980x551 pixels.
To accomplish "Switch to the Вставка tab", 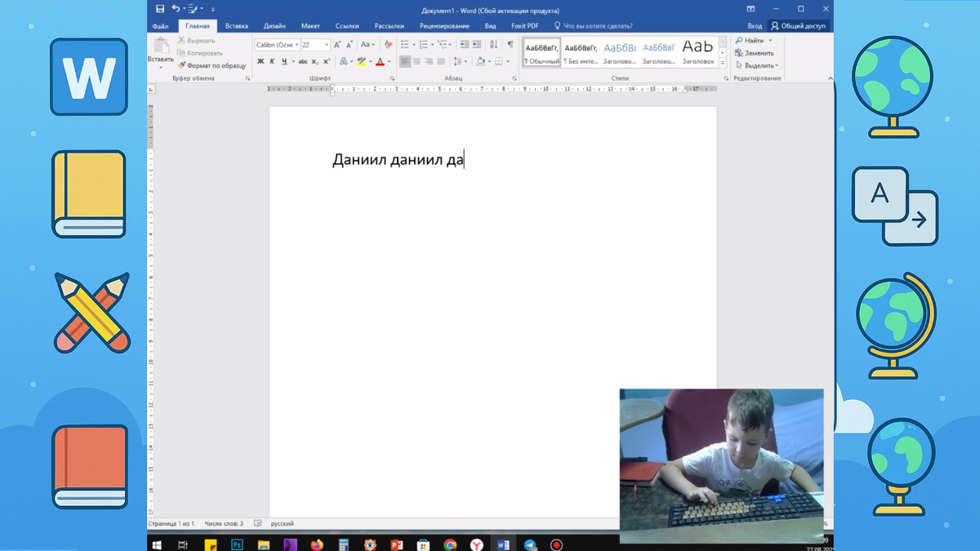I will 237,26.
